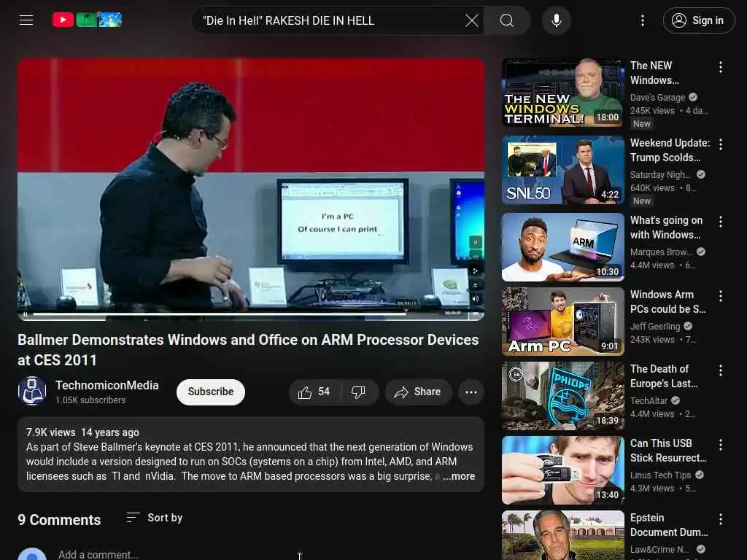Open options for The Death of Europe's Last

[721, 370]
